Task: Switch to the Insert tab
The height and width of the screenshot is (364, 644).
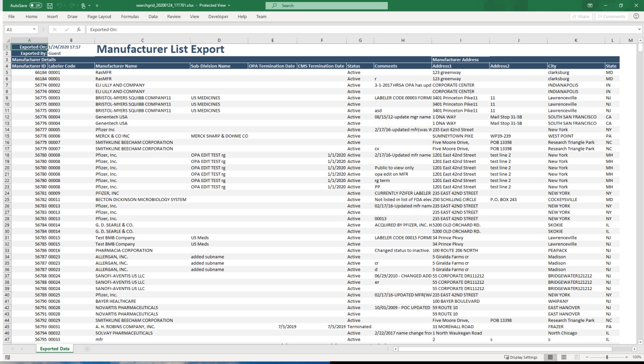Action: click(52, 16)
